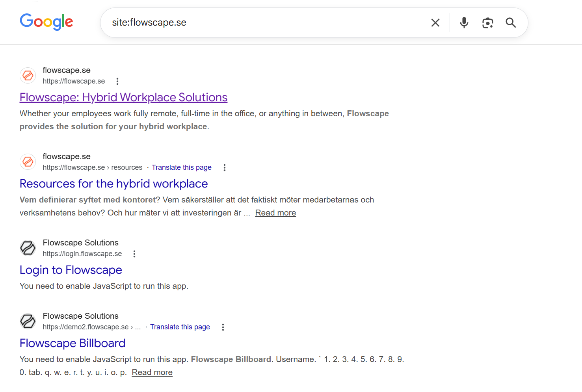This screenshot has height=392, width=582.
Task: Open the Login to Flowscape result
Action: [x=71, y=270]
